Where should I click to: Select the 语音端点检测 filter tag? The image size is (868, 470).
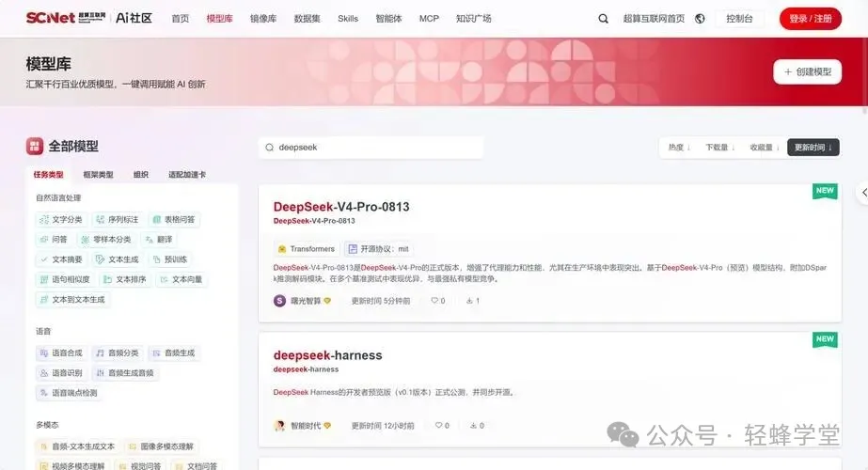pyautogui.click(x=69, y=393)
